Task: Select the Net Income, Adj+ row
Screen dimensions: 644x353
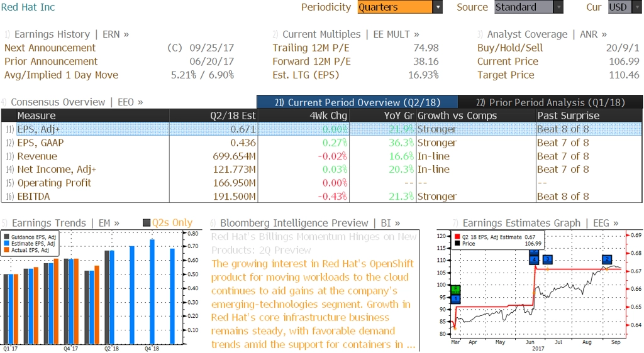Action: pos(321,170)
